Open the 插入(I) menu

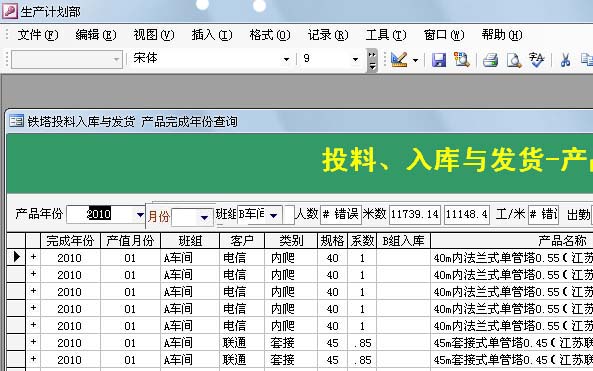[x=212, y=35]
